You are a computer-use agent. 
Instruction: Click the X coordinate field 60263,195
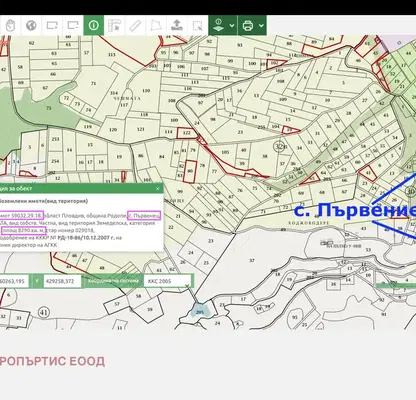(14, 281)
